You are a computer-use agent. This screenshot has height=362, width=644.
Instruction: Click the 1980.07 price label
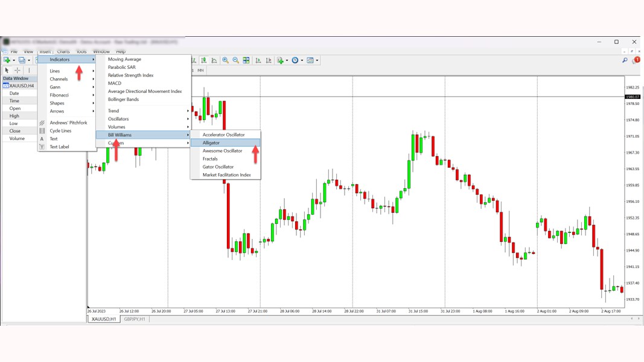click(633, 97)
